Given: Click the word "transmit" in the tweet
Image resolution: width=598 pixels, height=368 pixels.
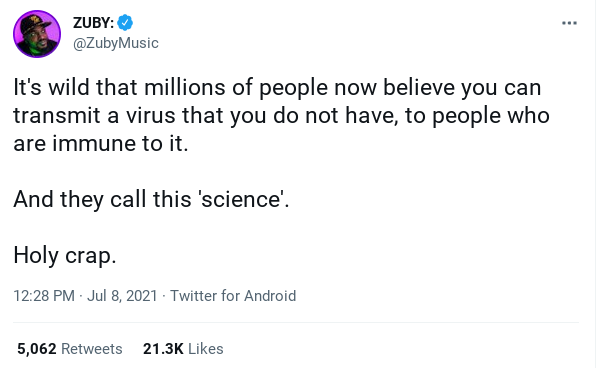Looking at the screenshot, I should click(57, 116).
